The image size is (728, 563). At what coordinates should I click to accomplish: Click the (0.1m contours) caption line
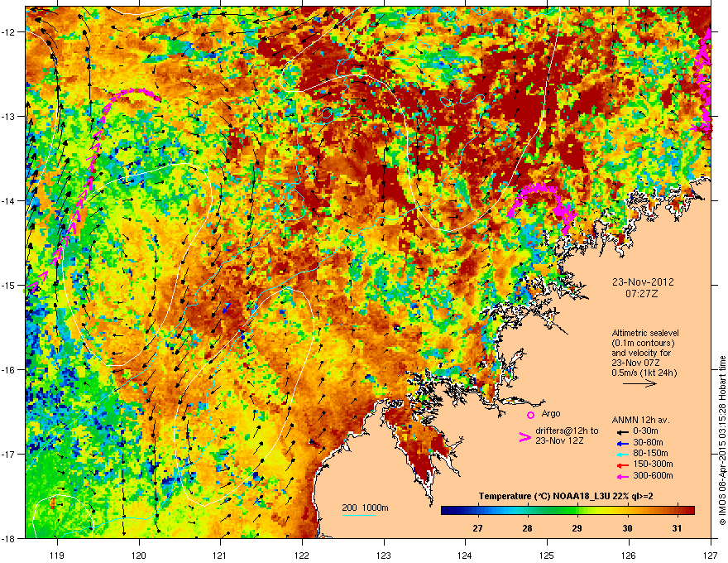[x=643, y=344]
